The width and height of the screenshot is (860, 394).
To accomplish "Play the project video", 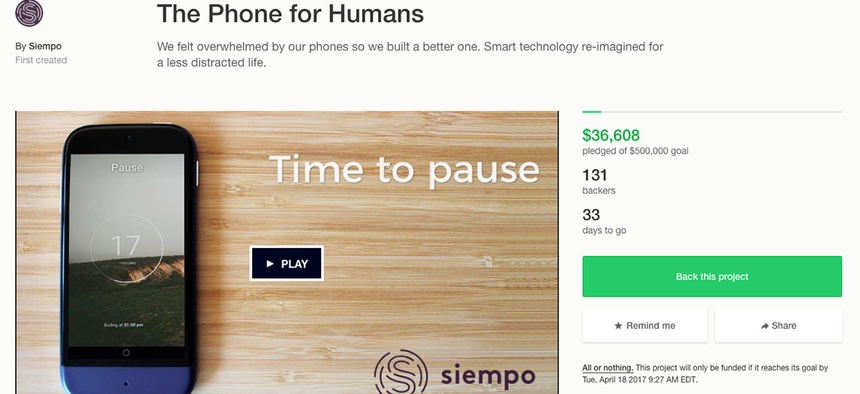I will point(286,263).
